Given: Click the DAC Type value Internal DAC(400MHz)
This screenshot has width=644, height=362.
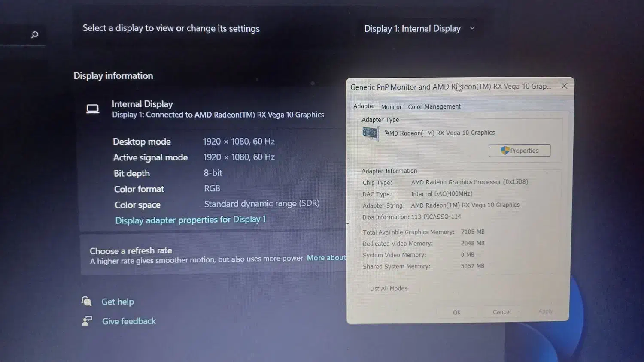Looking at the screenshot, I should click(442, 194).
